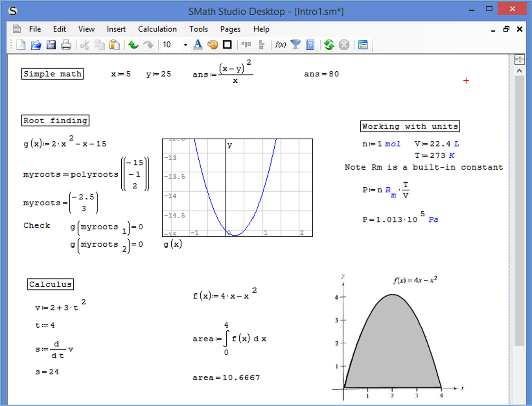This screenshot has width=532, height=406.
Task: Click the shaded f(x)=4x−x² picture
Action: pyautogui.click(x=398, y=337)
